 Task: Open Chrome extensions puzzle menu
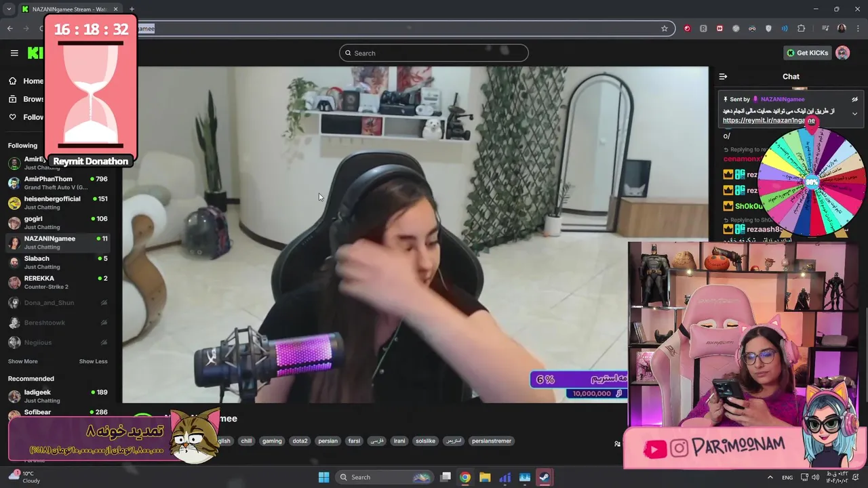click(802, 28)
